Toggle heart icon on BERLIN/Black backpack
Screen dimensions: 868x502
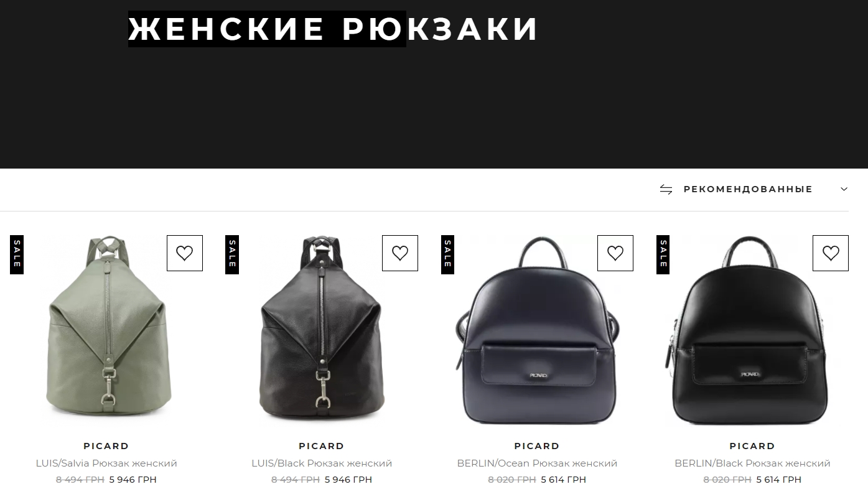point(831,253)
